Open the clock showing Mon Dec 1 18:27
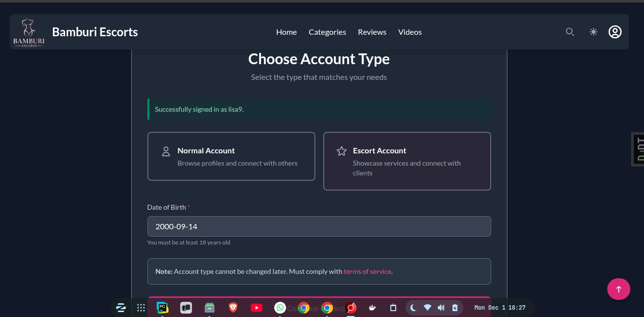The height and width of the screenshot is (317, 644). coord(500,308)
